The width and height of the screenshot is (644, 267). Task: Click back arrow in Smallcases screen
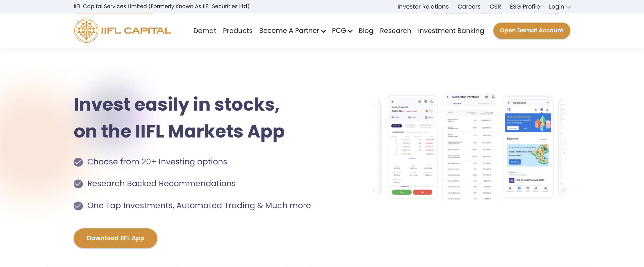coord(509,103)
